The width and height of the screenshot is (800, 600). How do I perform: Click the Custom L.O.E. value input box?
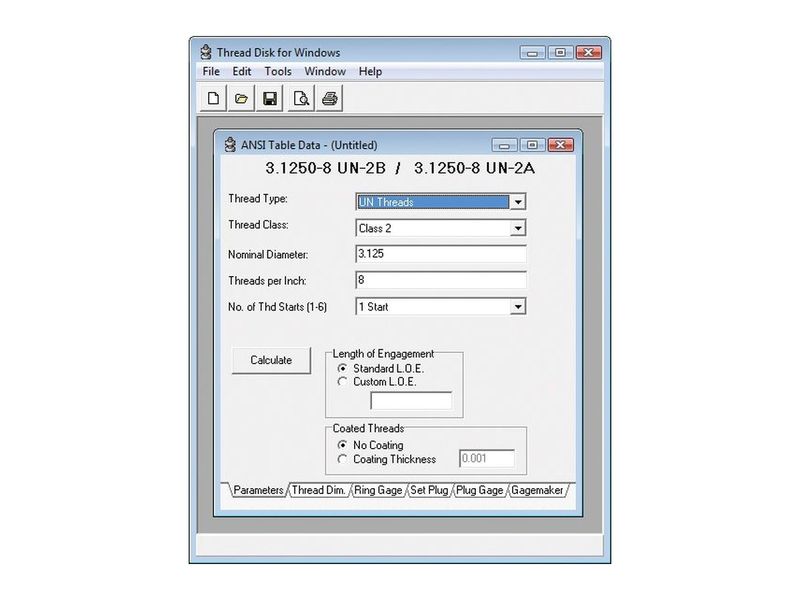click(411, 401)
